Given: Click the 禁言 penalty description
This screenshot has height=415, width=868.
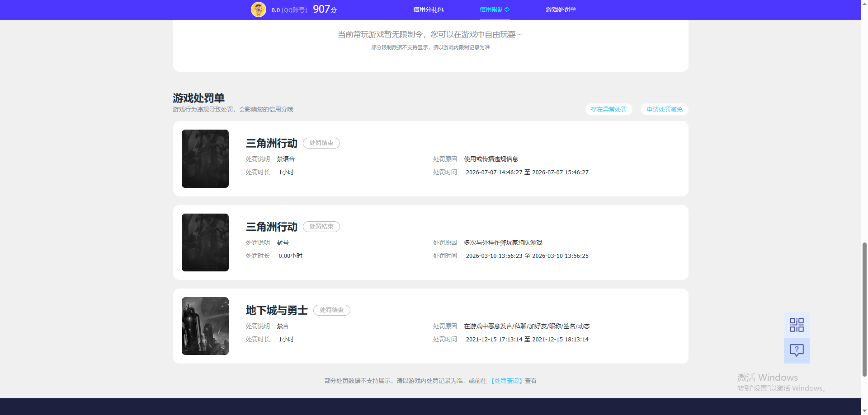Looking at the screenshot, I should 283,326.
